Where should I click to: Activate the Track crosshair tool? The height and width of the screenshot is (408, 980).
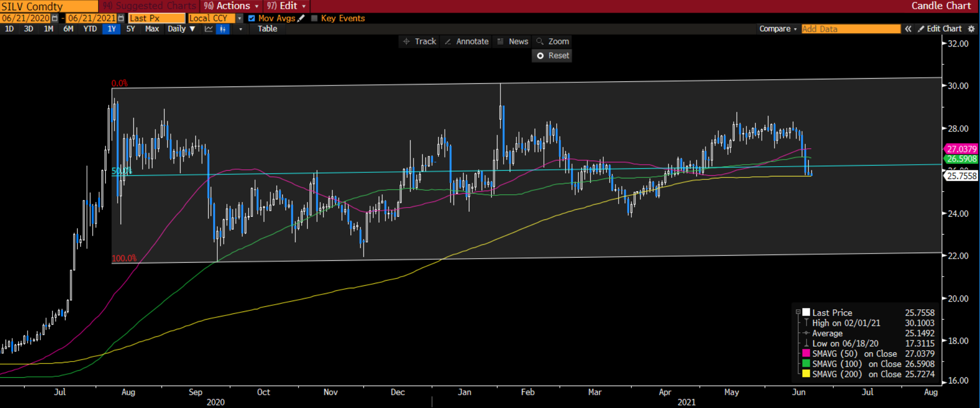420,41
